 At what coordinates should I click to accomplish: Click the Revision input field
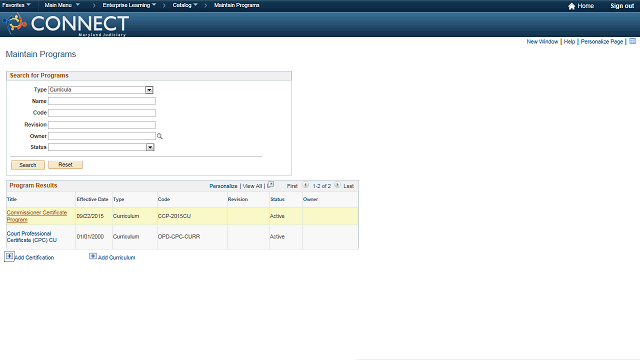tap(102, 124)
